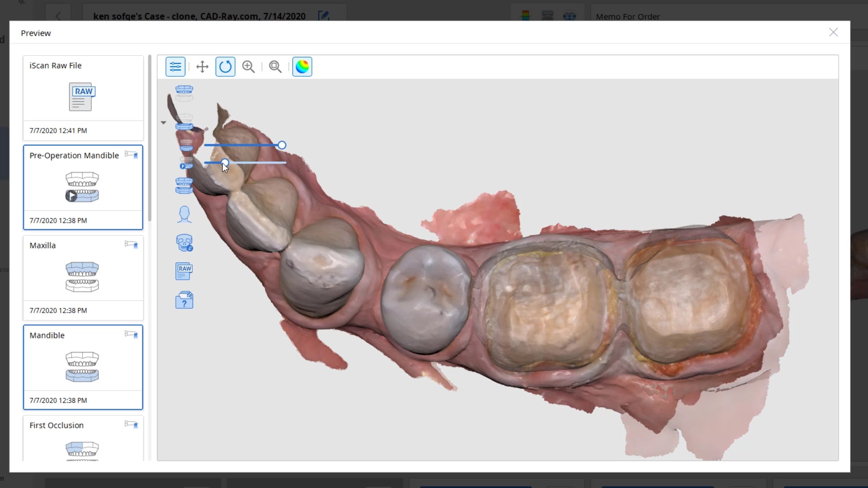Select the Maxilla scan card
Viewport: 868px width, 488px height.
pos(83,277)
